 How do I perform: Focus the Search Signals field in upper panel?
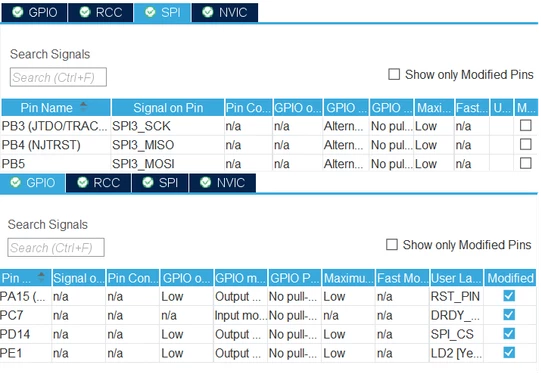[58, 77]
